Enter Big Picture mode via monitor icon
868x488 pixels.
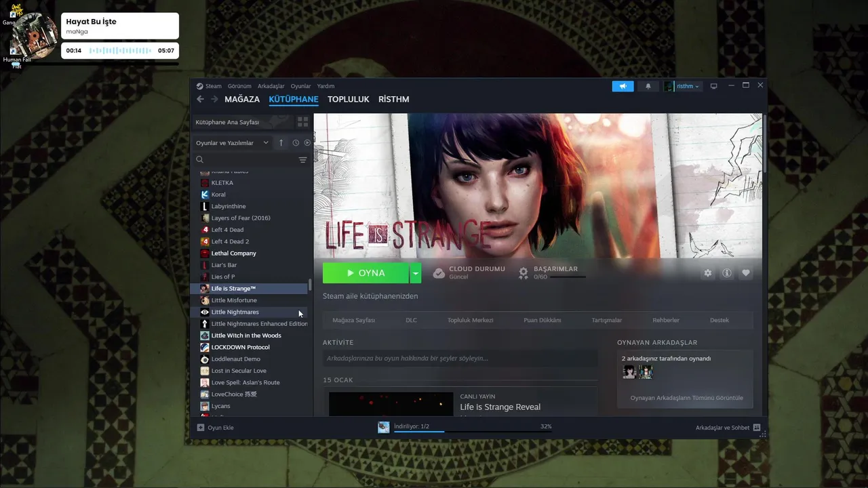click(713, 86)
